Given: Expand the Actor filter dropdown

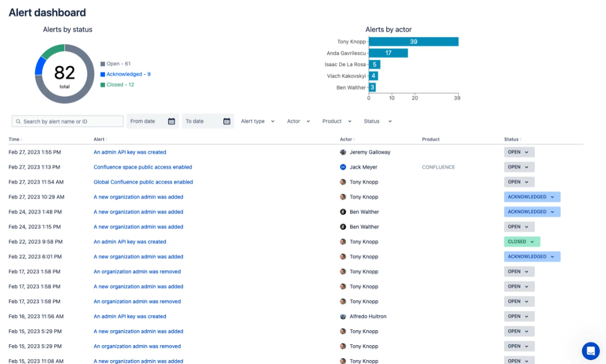Looking at the screenshot, I should click(x=298, y=121).
